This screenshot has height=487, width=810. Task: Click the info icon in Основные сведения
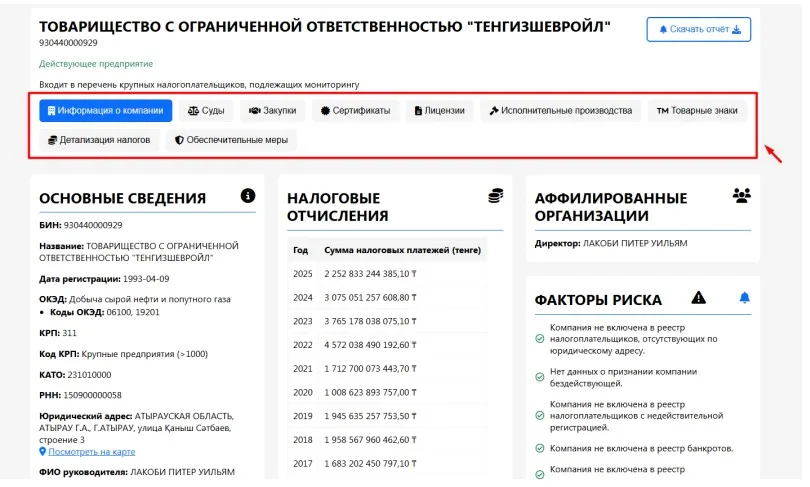[x=248, y=196]
